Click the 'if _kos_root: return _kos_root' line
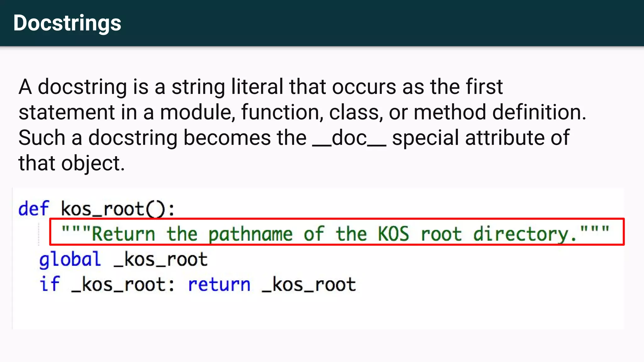 197,284
